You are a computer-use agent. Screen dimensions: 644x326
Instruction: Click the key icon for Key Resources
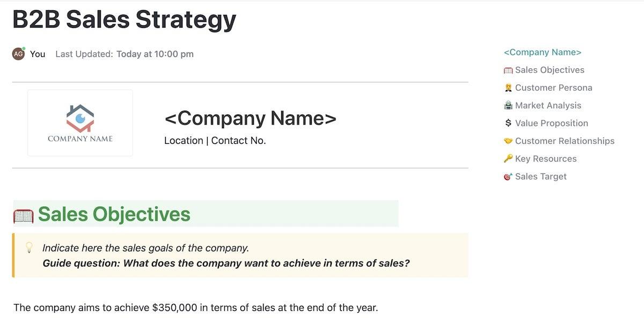tap(508, 159)
